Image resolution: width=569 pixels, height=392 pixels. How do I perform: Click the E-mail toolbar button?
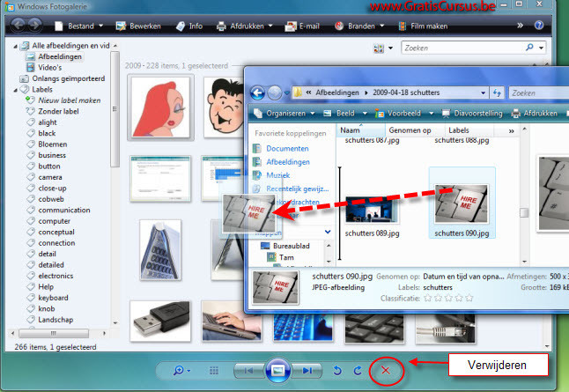coord(302,26)
